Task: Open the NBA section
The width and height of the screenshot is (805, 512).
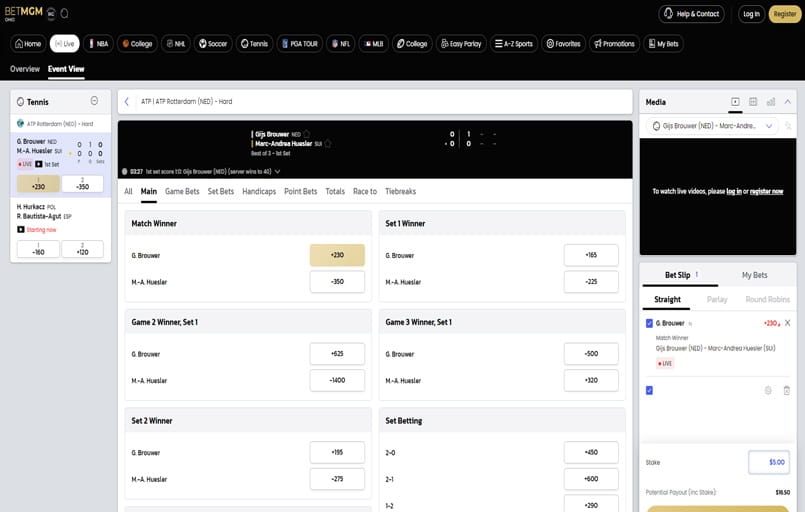Action: pos(99,44)
